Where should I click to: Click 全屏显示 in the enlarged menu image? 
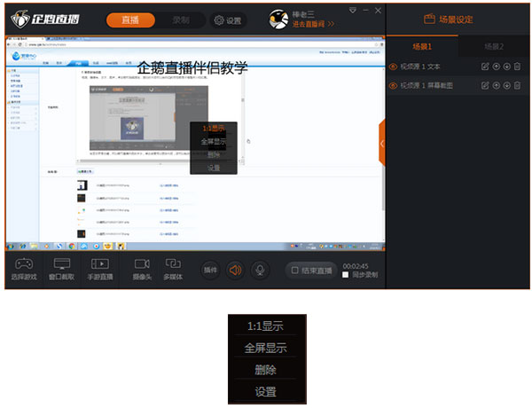(x=265, y=348)
